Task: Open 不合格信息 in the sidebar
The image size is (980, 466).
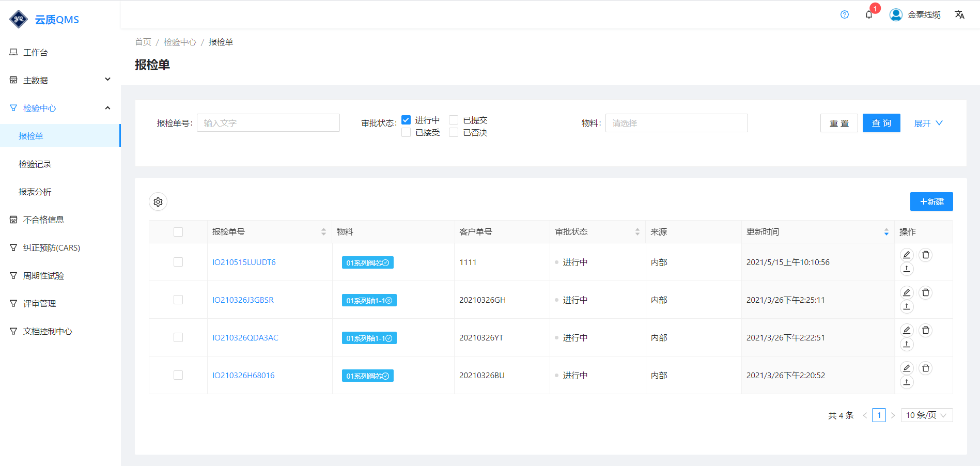Action: pyautogui.click(x=60, y=220)
